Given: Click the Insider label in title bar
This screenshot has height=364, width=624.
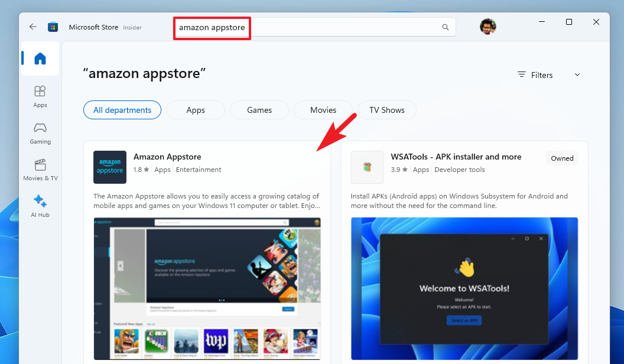Looking at the screenshot, I should (132, 27).
